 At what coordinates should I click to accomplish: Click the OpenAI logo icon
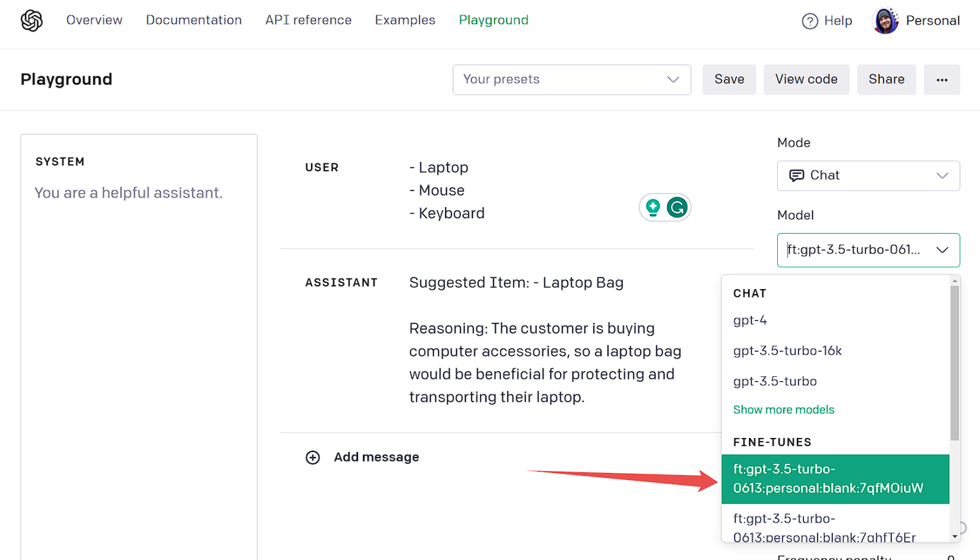[x=32, y=20]
